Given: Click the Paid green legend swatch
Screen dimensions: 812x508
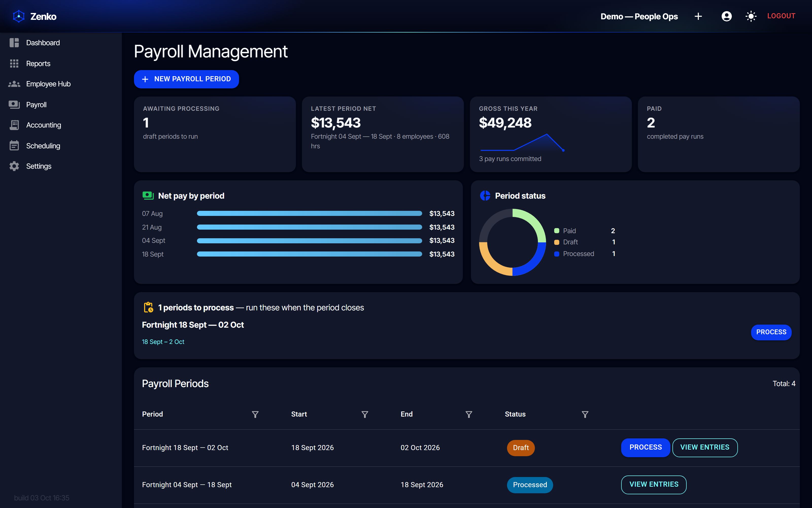Looking at the screenshot, I should tap(557, 231).
